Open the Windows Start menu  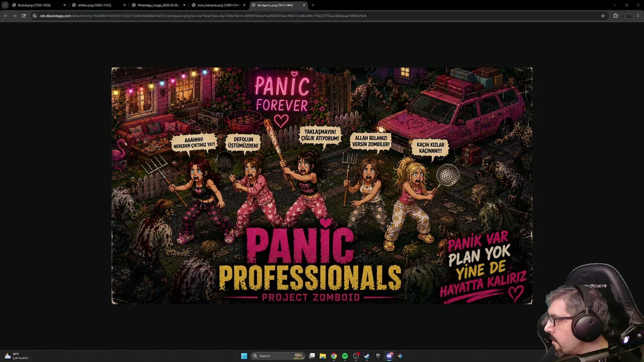tap(244, 356)
